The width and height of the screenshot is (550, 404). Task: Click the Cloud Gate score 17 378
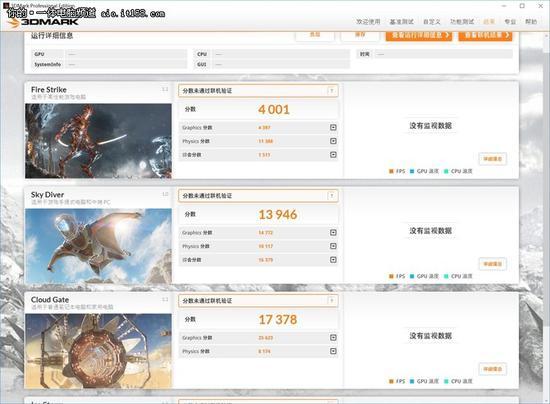278,319
